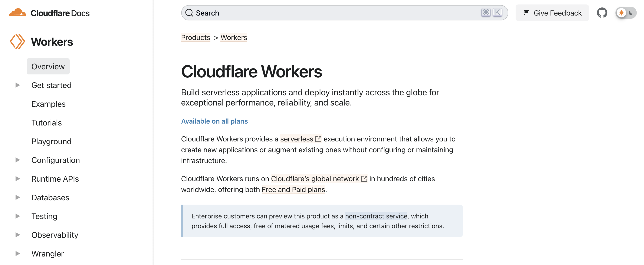Click the Workers breadcrumb link
This screenshot has height=265, width=644.
click(x=234, y=37)
